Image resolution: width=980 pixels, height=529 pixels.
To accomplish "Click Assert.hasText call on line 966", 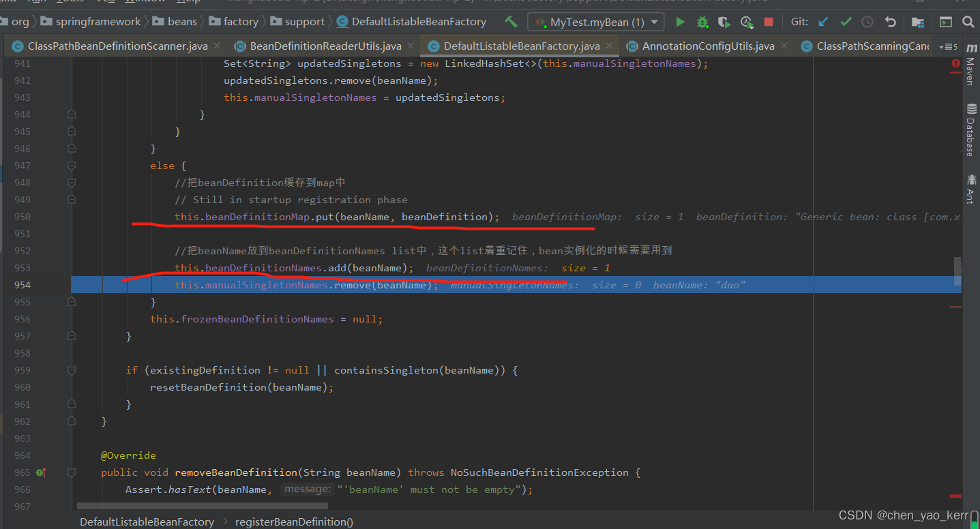I will pyautogui.click(x=168, y=489).
